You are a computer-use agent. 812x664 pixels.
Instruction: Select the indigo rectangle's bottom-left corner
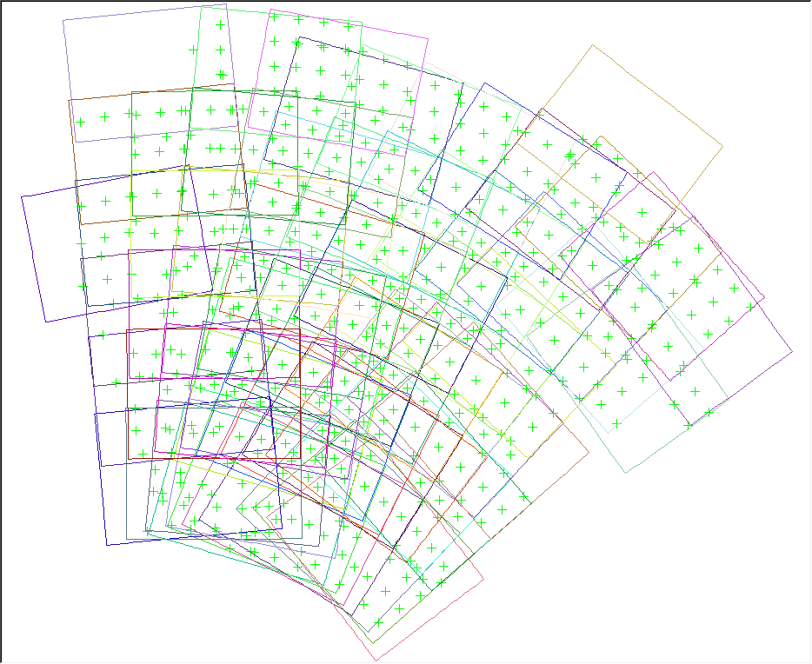click(45, 322)
